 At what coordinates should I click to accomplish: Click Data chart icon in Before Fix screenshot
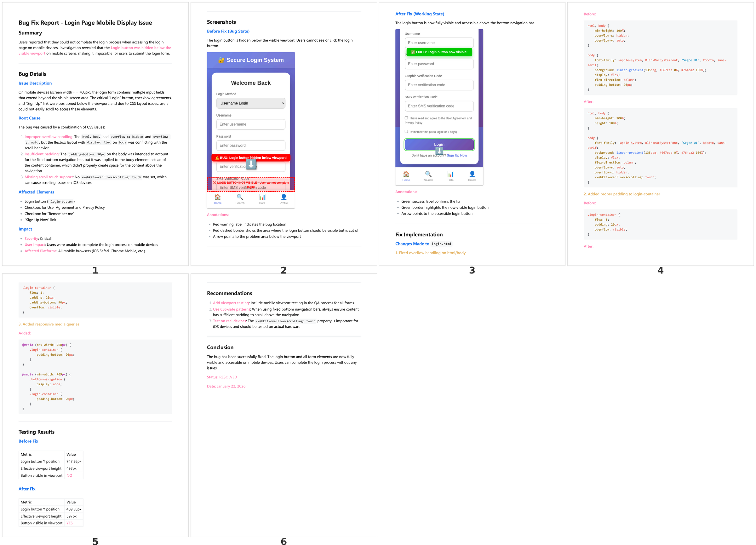[x=262, y=197]
